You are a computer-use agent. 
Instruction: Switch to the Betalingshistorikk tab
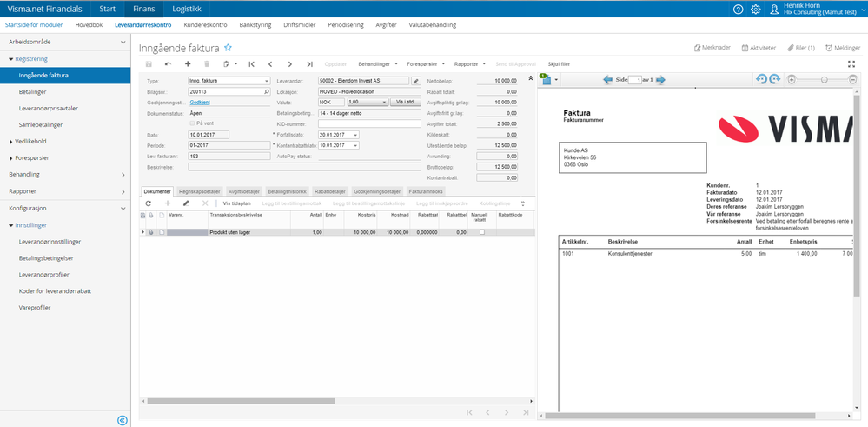pyautogui.click(x=288, y=191)
